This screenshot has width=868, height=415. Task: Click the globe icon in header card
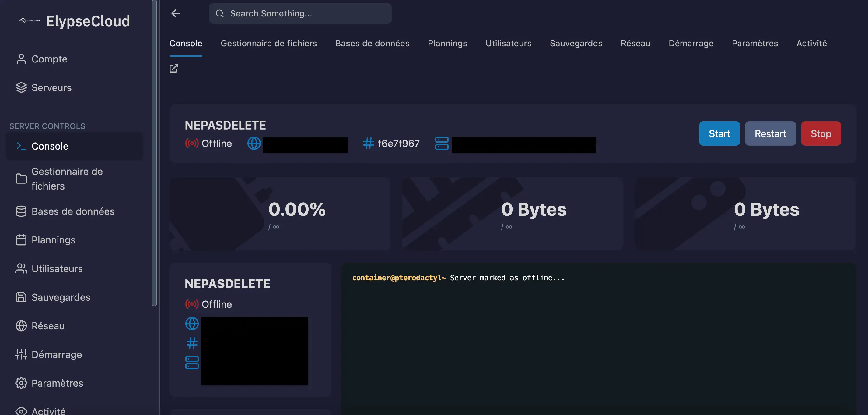coord(254,144)
